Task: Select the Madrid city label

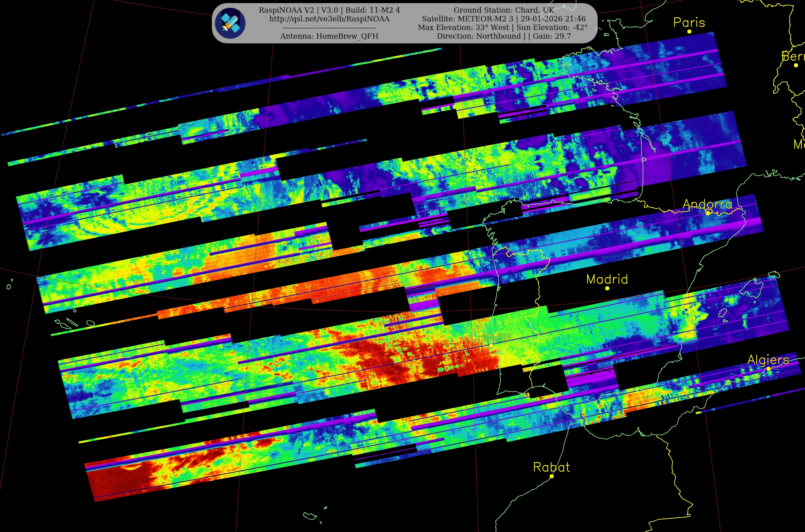Action: [607, 279]
